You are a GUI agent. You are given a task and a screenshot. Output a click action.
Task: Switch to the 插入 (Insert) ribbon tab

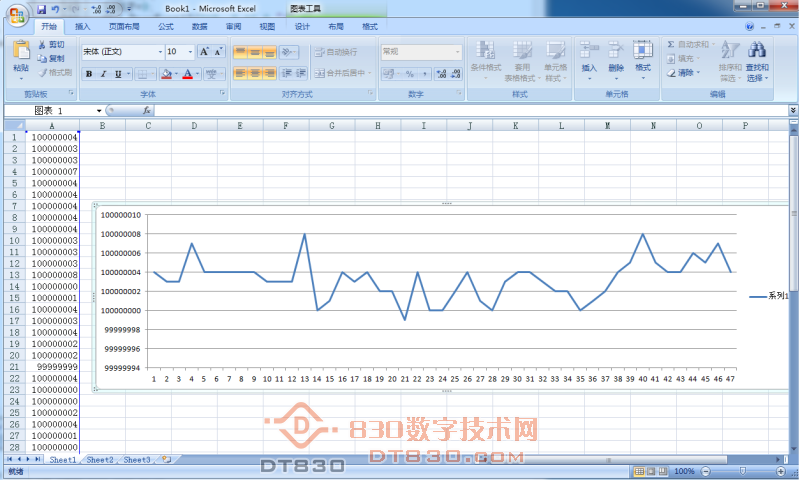click(x=82, y=27)
